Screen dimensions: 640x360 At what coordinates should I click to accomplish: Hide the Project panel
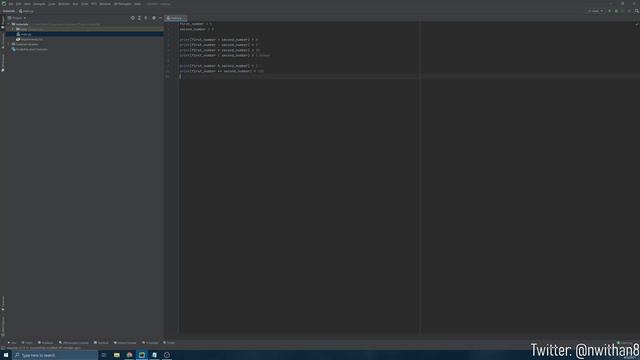click(x=160, y=18)
